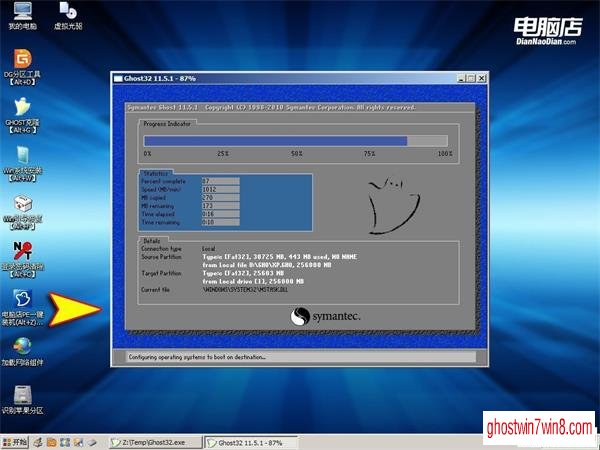Click the blue quick launch icon between the folder and pencil icons
The image size is (600, 450).
pos(65,443)
